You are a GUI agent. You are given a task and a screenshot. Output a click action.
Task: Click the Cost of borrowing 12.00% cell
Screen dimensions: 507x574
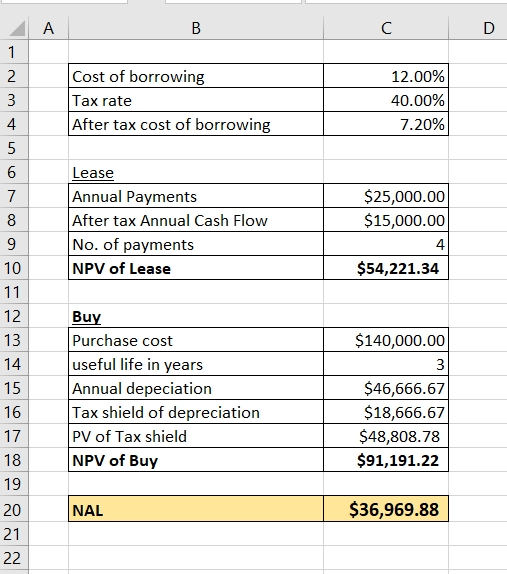(x=386, y=76)
